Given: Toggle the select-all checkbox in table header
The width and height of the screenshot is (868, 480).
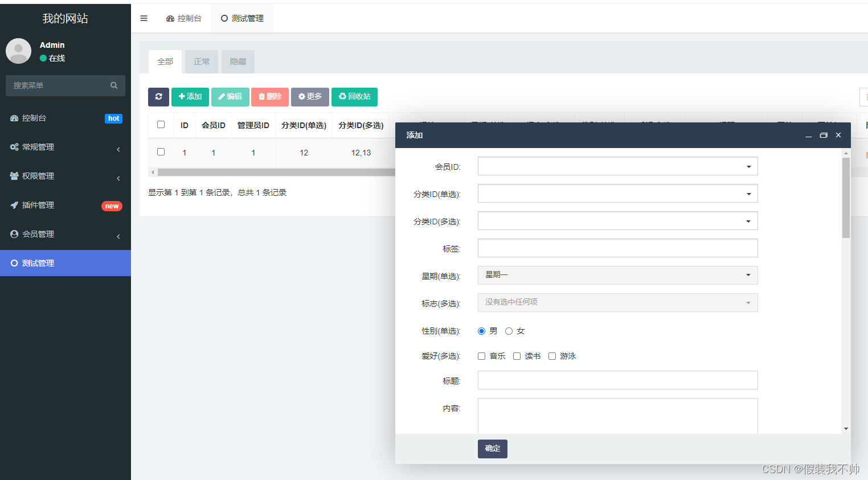Looking at the screenshot, I should point(161,125).
